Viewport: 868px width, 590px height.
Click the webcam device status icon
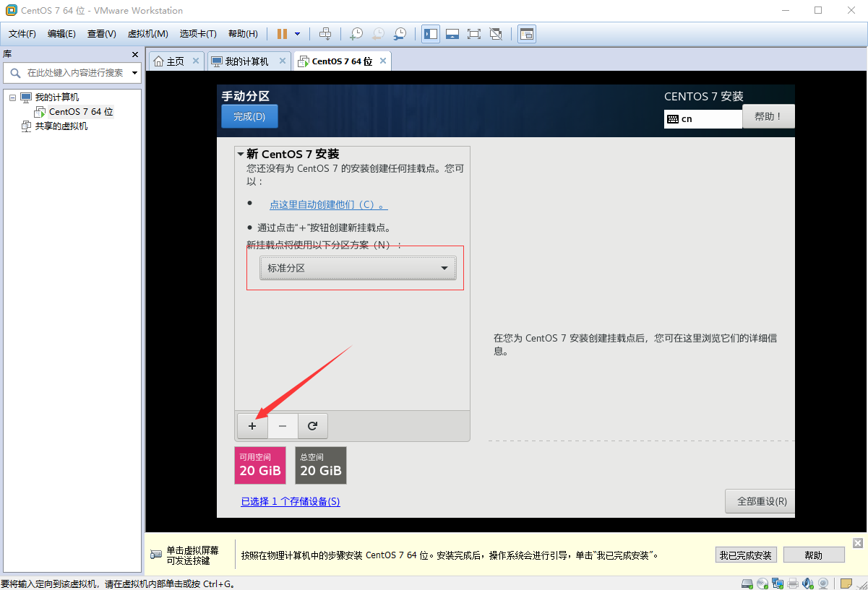[x=822, y=584]
